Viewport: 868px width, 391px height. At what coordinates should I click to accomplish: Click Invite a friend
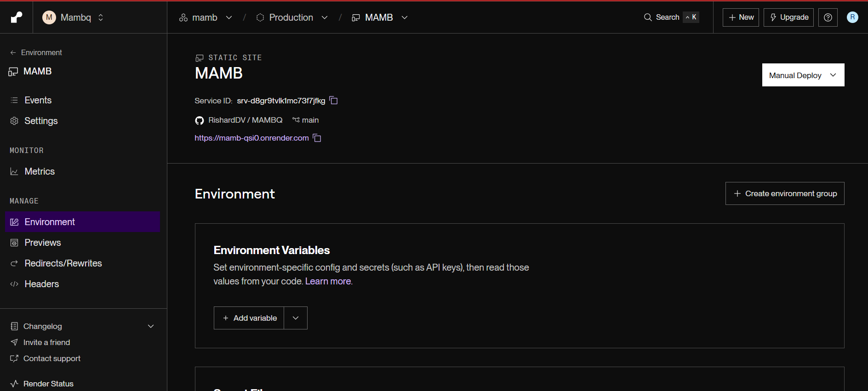tap(46, 342)
